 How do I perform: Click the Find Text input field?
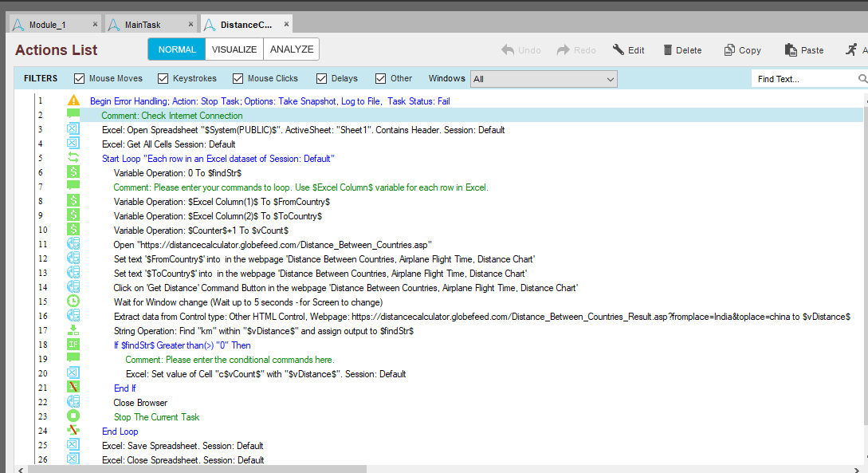click(803, 79)
